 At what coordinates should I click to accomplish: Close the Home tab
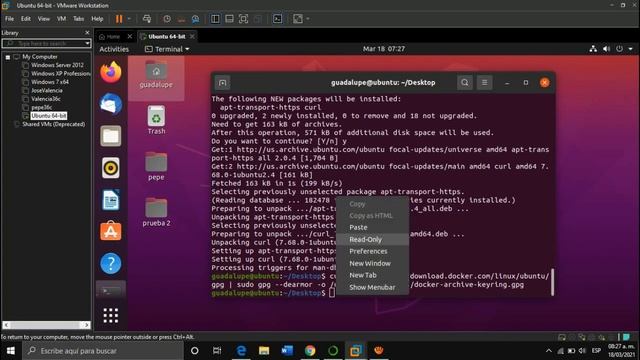point(130,36)
